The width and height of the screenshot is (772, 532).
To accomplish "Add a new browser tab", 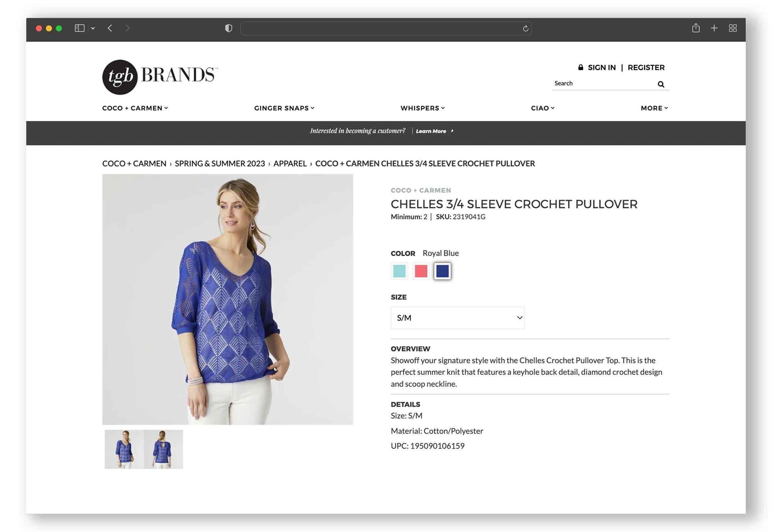I will pyautogui.click(x=714, y=28).
